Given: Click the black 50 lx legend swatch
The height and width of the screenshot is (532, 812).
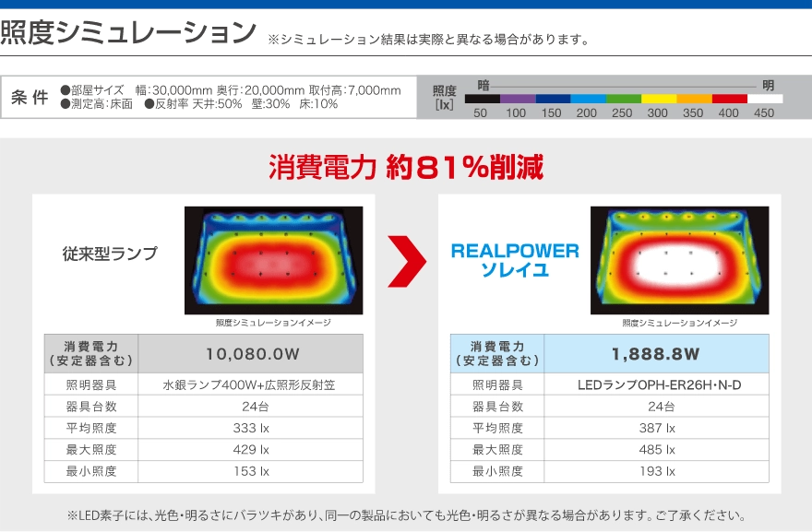Looking at the screenshot, I should tap(482, 98).
